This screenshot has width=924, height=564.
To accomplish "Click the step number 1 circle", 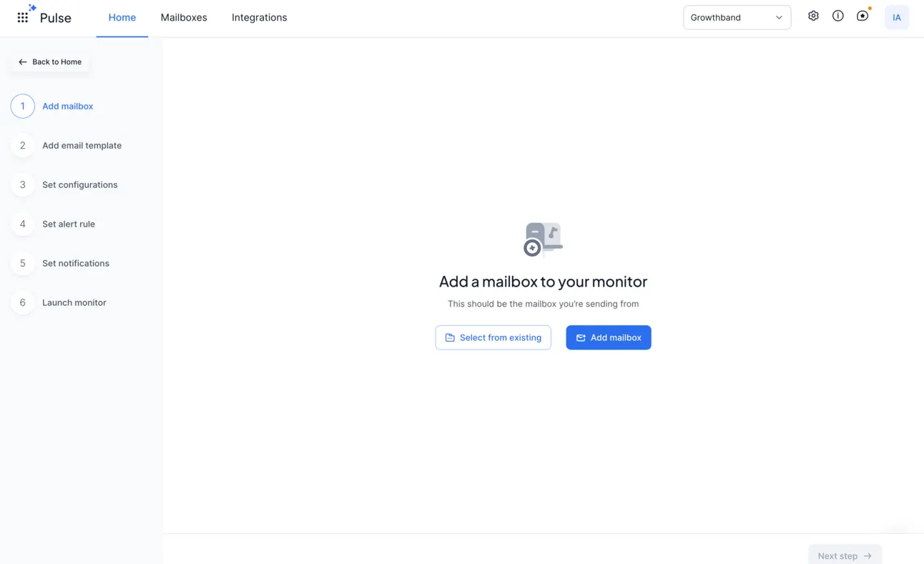I will tap(23, 107).
